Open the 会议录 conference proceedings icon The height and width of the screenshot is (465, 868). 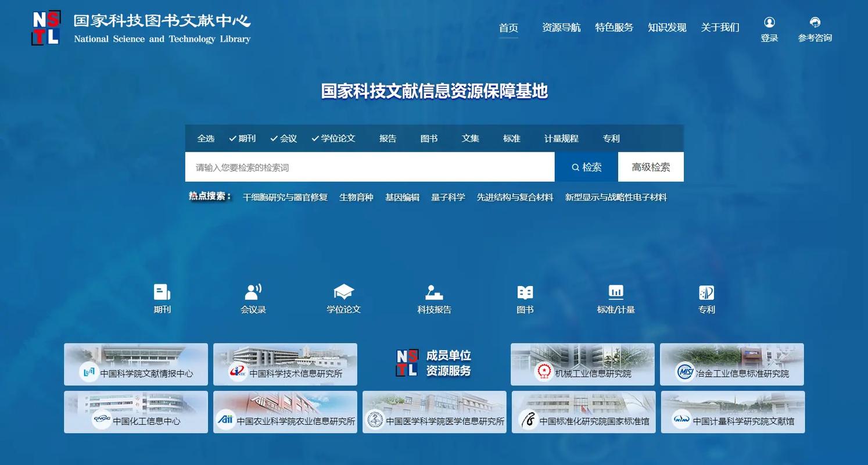pyautogui.click(x=253, y=292)
